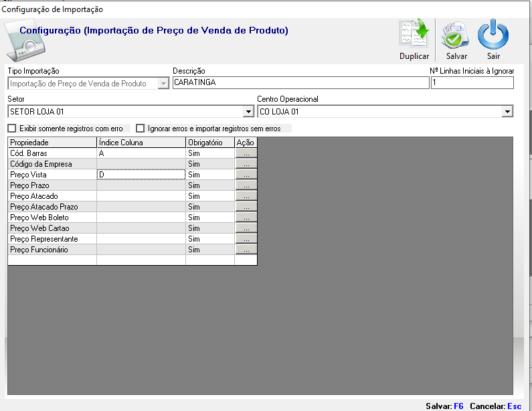Click the action button for Preço Vista row

click(x=246, y=175)
